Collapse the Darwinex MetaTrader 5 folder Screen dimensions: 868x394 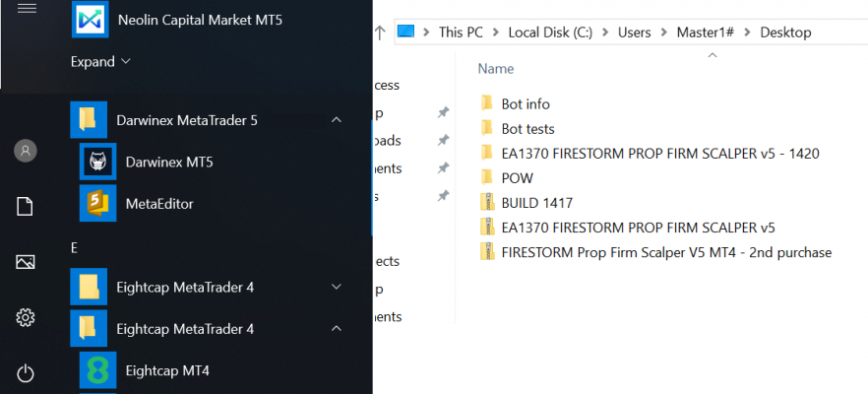pos(336,120)
